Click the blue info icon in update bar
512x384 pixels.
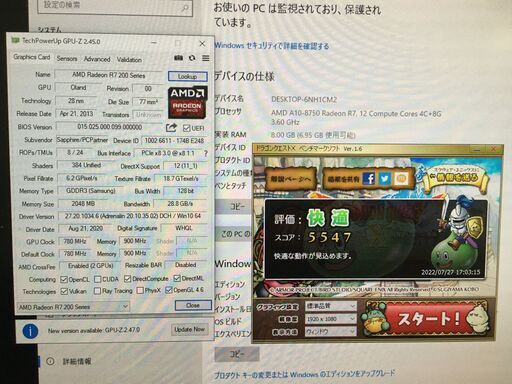[x=30, y=331]
